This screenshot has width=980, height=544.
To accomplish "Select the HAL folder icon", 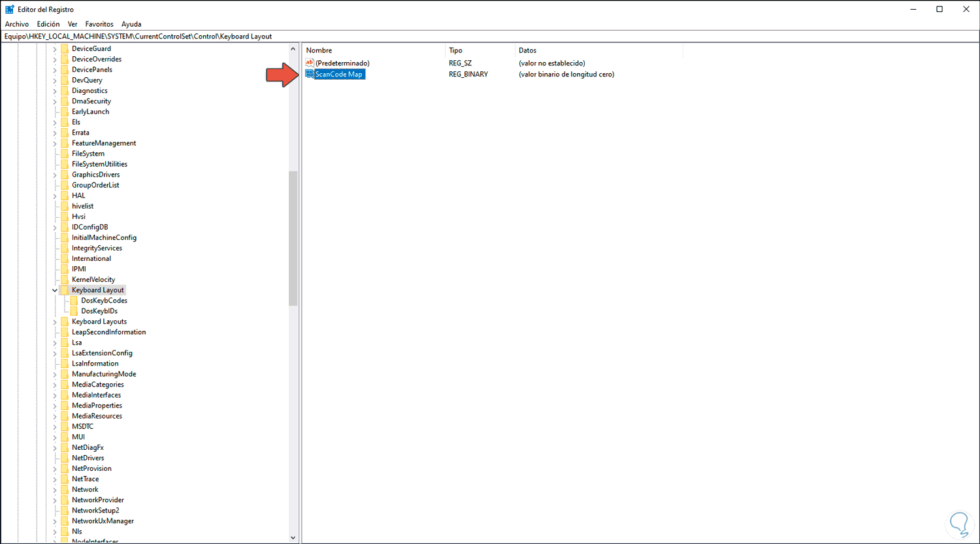I will coord(65,195).
